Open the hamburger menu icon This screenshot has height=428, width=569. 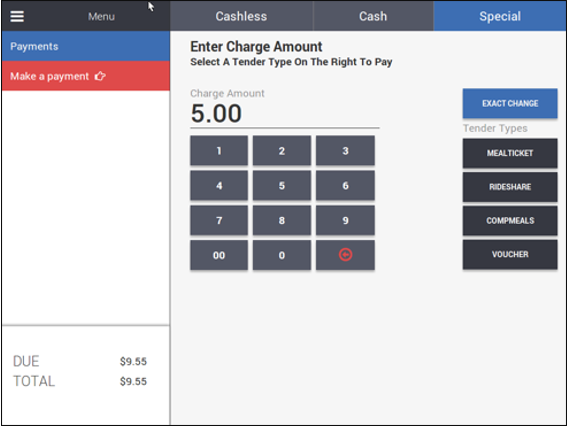tap(17, 16)
